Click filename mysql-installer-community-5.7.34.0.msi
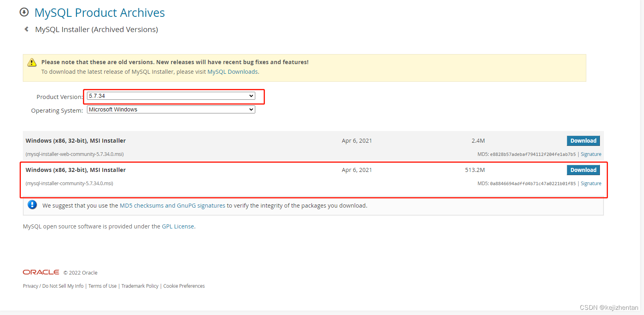This screenshot has height=315, width=644. click(69, 184)
